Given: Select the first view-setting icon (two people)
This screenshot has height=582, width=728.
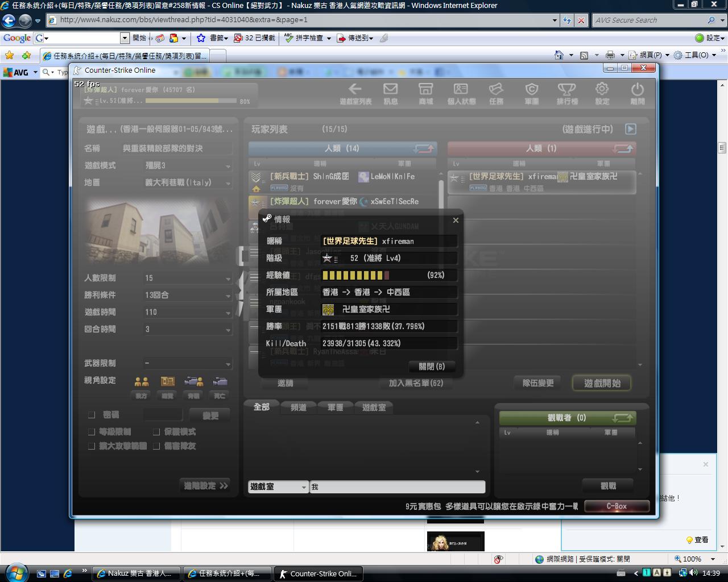Looking at the screenshot, I should (x=141, y=381).
